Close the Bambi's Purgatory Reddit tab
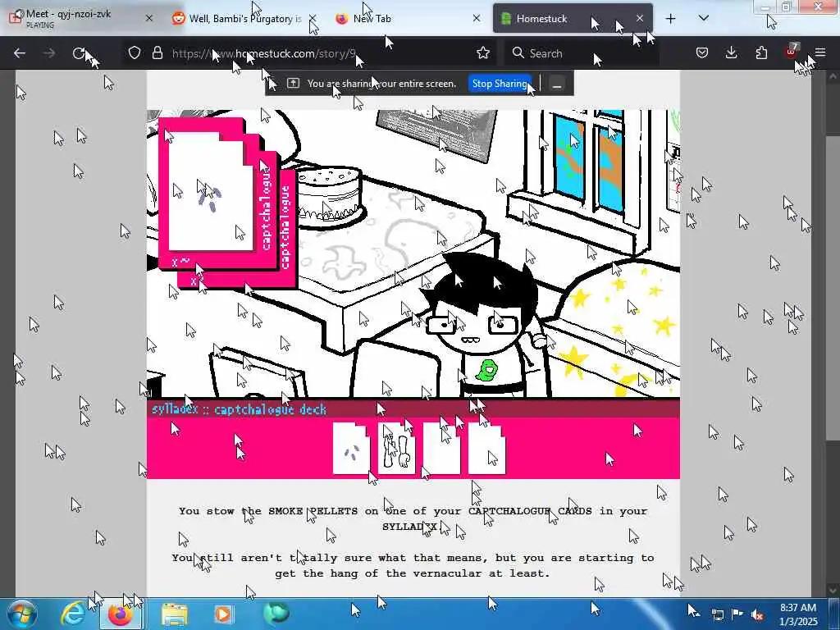The width and height of the screenshot is (840, 630). click(313, 18)
